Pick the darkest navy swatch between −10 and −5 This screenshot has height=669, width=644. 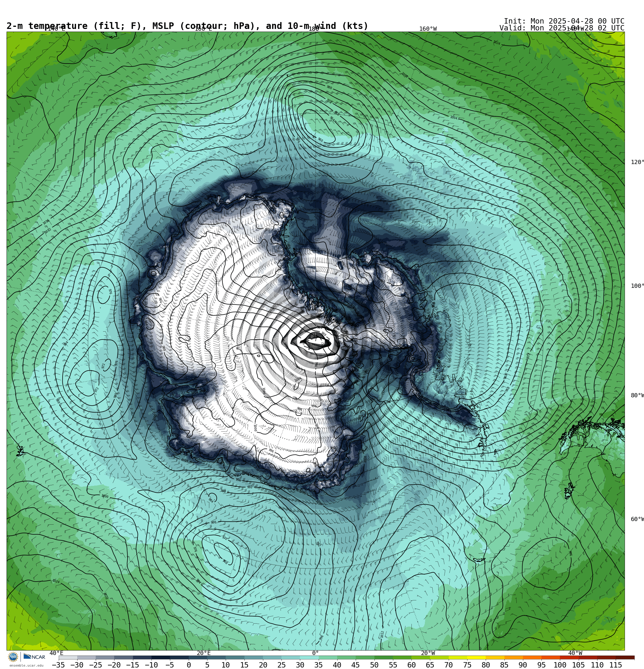coord(161,657)
